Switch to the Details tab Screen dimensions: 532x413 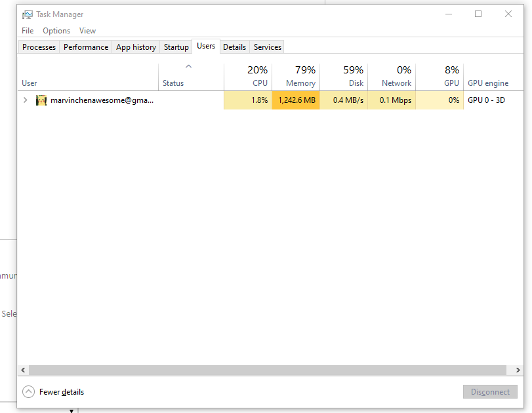click(x=234, y=47)
